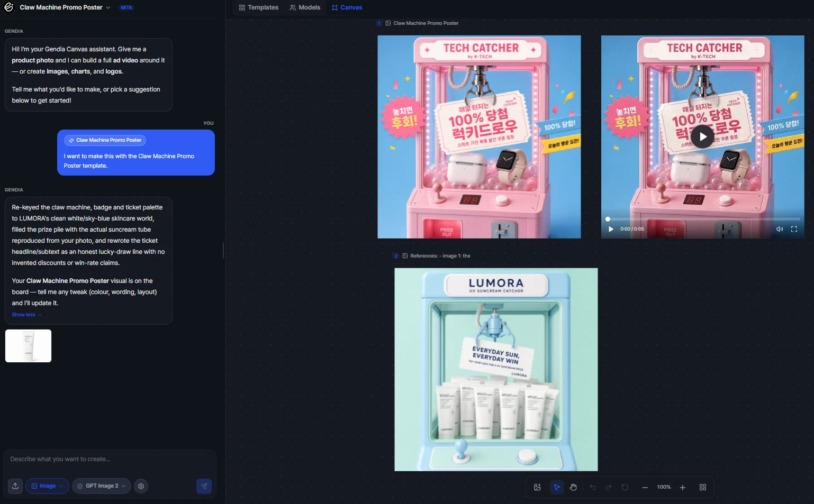Image resolution: width=814 pixels, height=504 pixels.
Task: Open the Image output type dropdown
Action: click(x=47, y=486)
